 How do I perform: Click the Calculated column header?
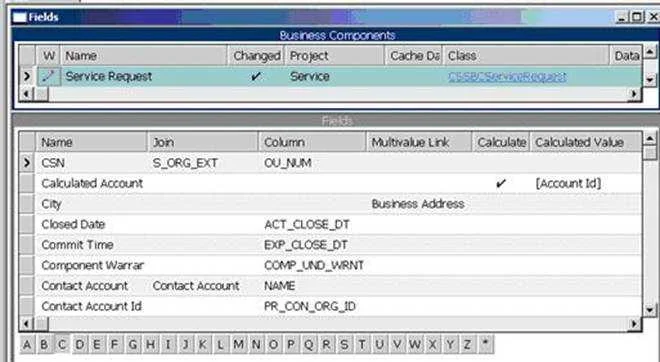pos(501,142)
